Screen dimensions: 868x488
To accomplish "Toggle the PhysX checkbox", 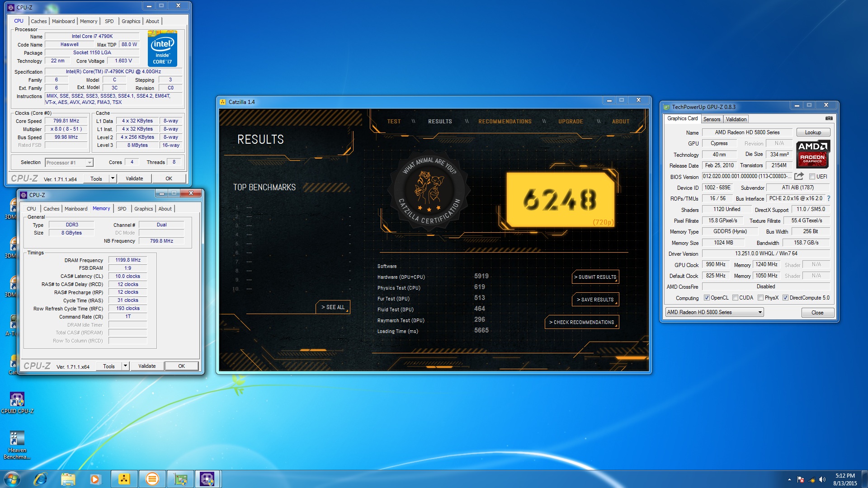I will [x=760, y=298].
